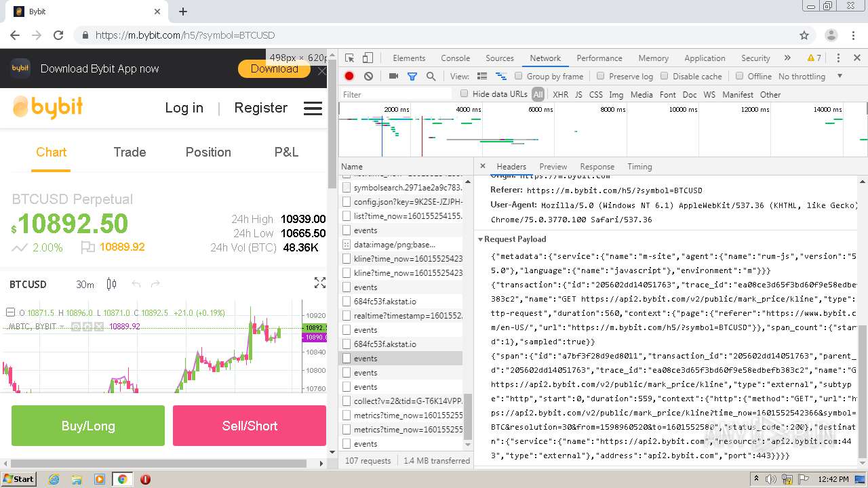The image size is (868, 488).
Task: Open the 7 warnings indicator
Action: (x=814, y=58)
